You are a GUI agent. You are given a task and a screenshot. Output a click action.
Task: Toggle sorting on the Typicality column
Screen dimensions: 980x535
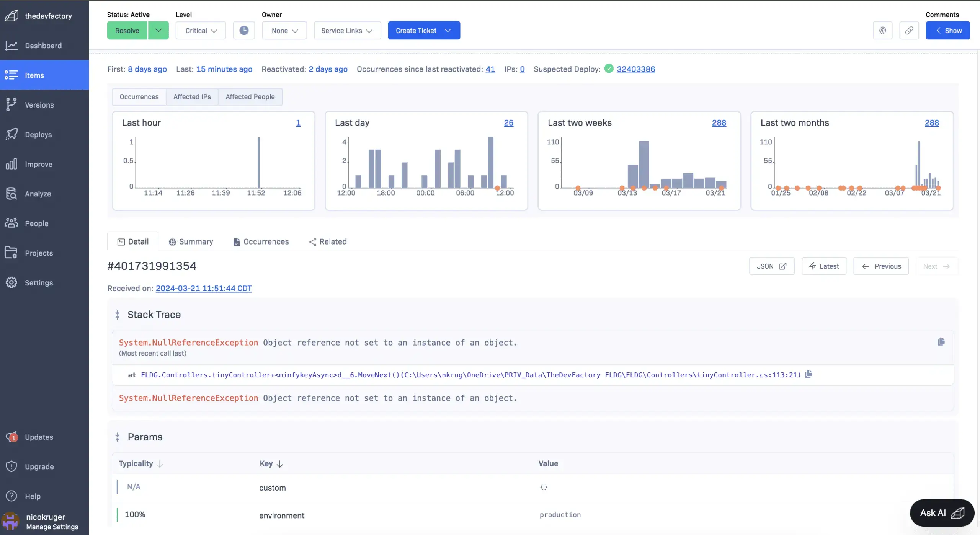tap(140, 463)
